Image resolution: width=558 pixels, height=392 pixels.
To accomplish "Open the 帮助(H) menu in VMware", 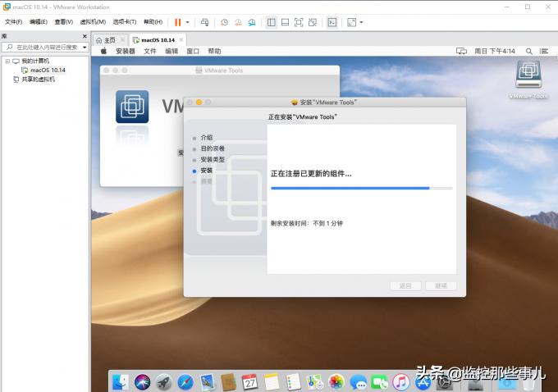I will (x=153, y=22).
